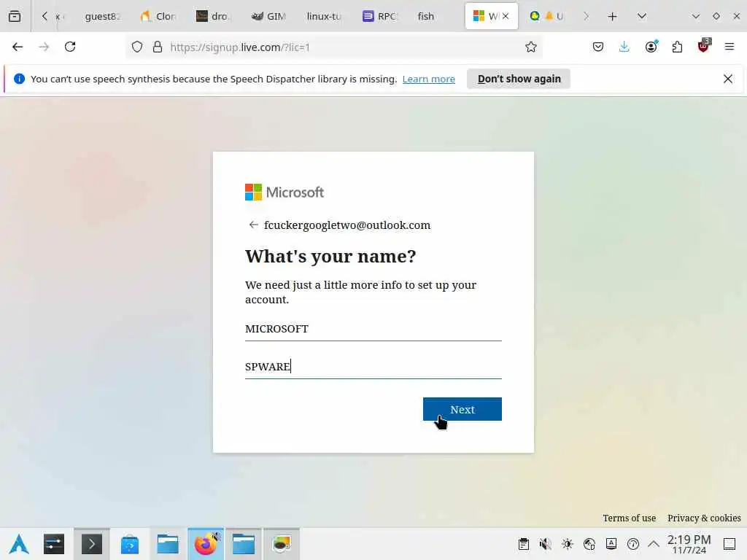Viewport: 747px width, 560px height.
Task: Open the Downloads panel
Action: click(x=624, y=47)
